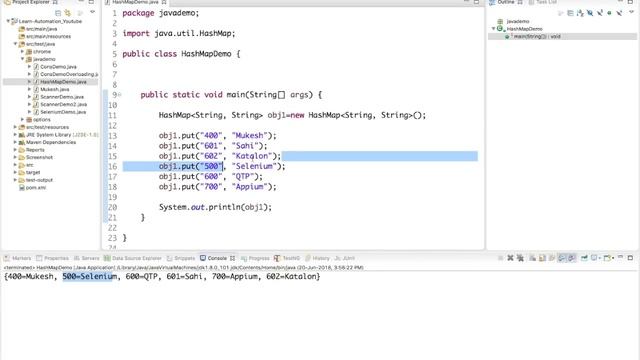The height and width of the screenshot is (360, 640).
Task: Select SeleniumDemo.java file
Action: click(x=63, y=112)
